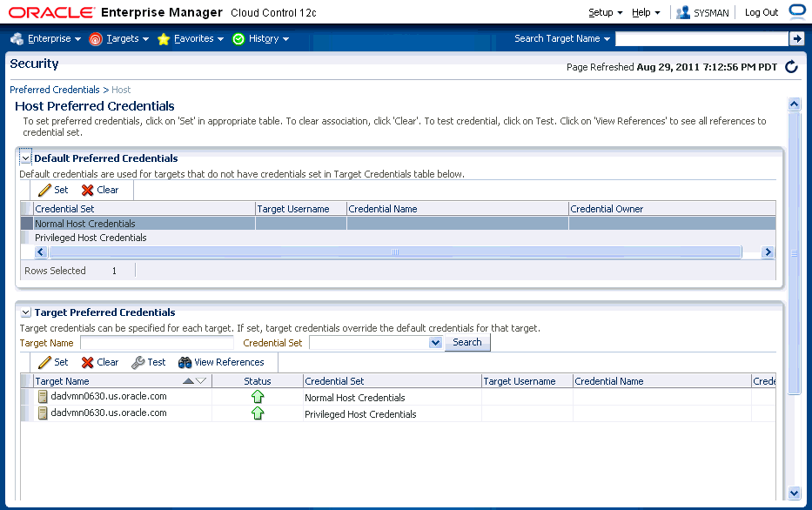Select the Normal Host Credentials default row

coord(398,223)
